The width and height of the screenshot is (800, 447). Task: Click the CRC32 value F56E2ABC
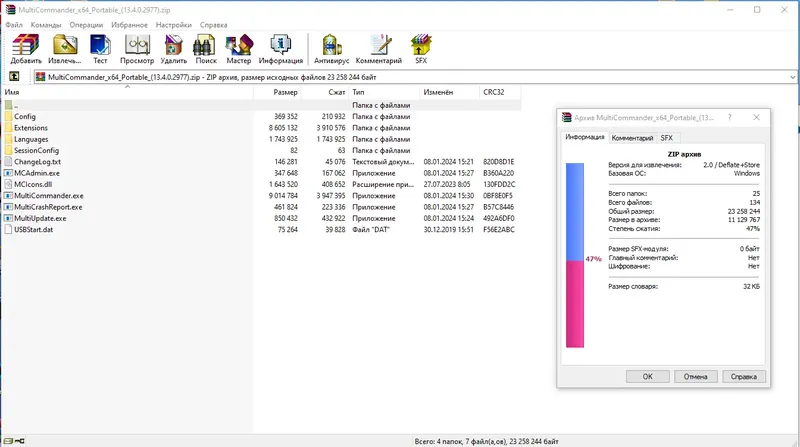click(498, 230)
